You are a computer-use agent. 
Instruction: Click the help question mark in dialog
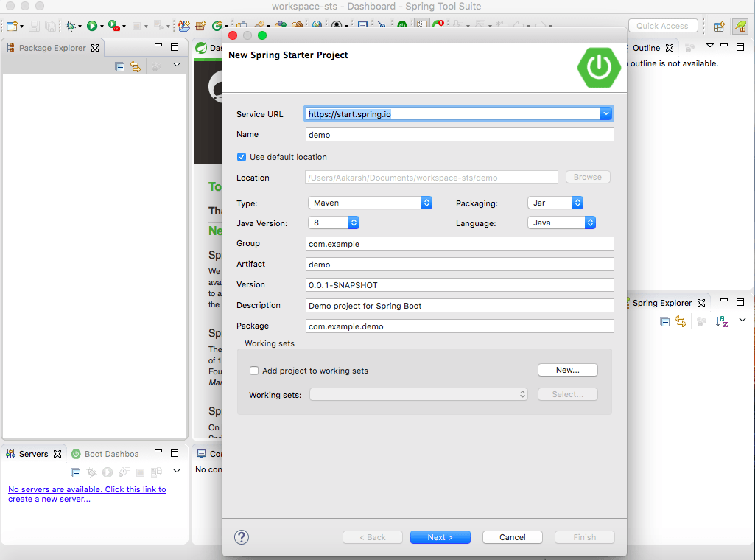point(242,537)
